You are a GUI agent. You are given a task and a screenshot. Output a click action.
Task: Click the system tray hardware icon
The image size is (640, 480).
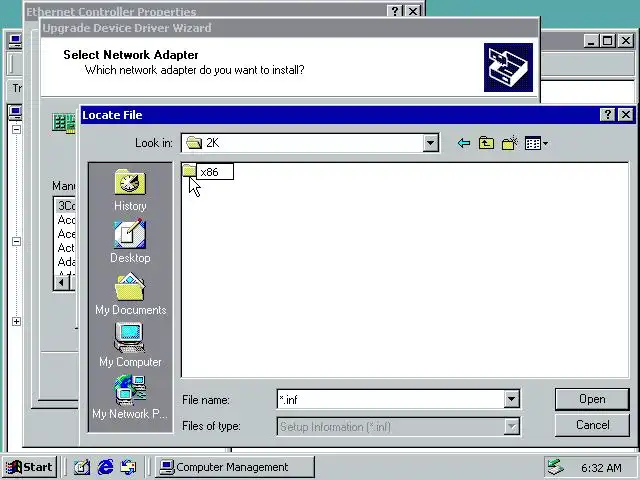556,467
